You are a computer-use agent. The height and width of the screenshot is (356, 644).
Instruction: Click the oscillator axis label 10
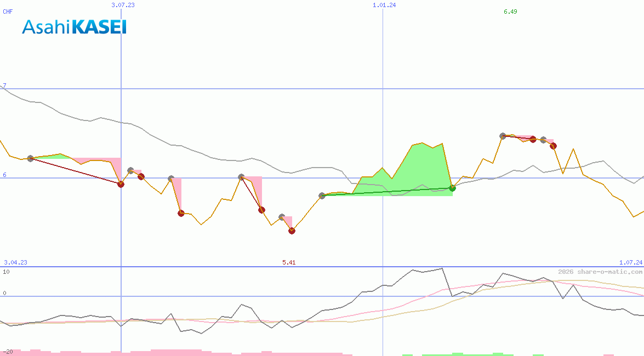tap(6, 272)
